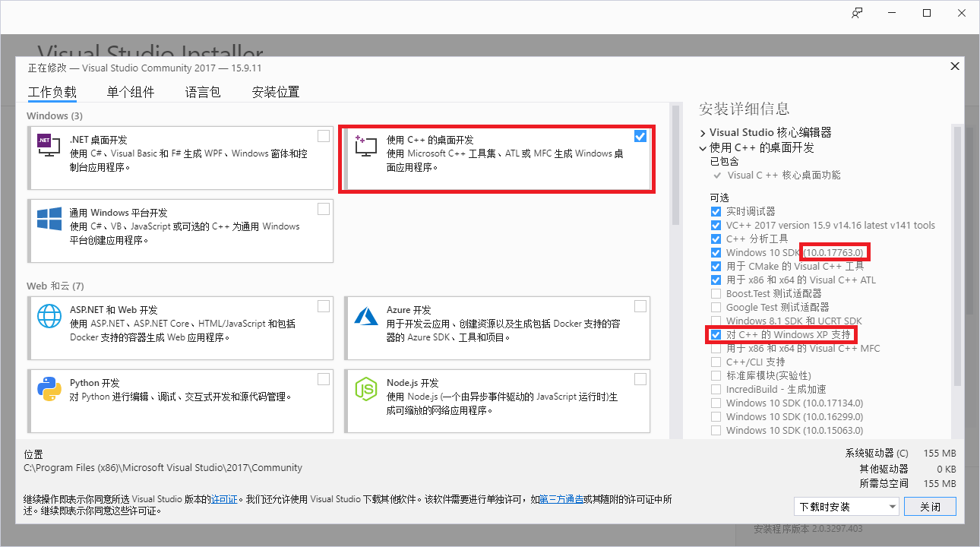Click the Python development logo icon
The height and width of the screenshot is (547, 980).
(49, 388)
